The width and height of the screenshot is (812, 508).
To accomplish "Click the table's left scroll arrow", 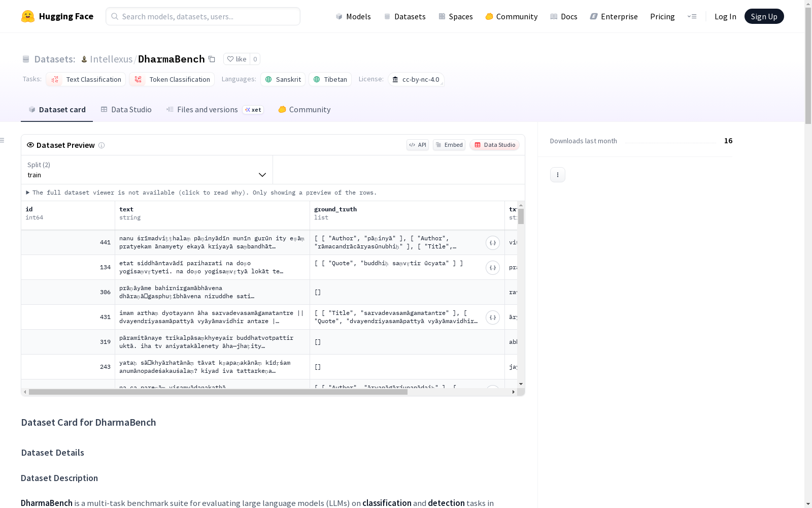I will pyautogui.click(x=25, y=392).
